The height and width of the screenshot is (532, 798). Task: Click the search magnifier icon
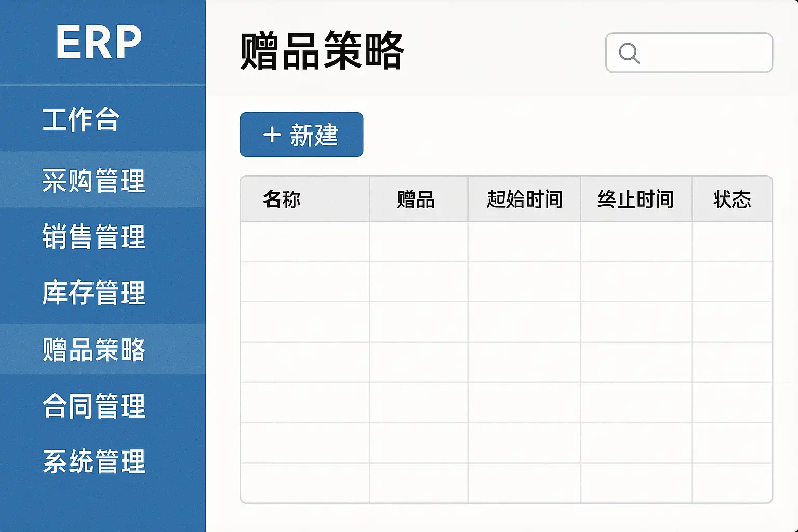(x=629, y=53)
